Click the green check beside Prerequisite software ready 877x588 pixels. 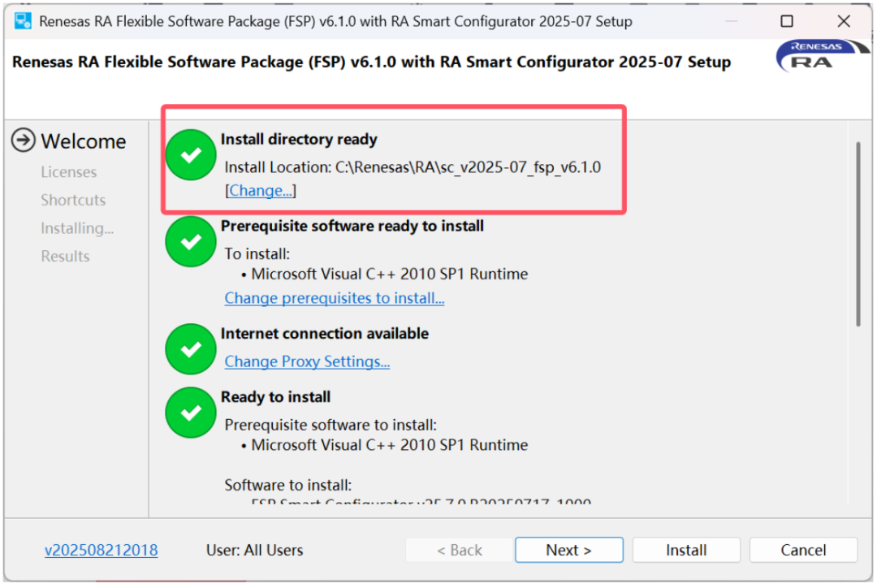coord(191,241)
